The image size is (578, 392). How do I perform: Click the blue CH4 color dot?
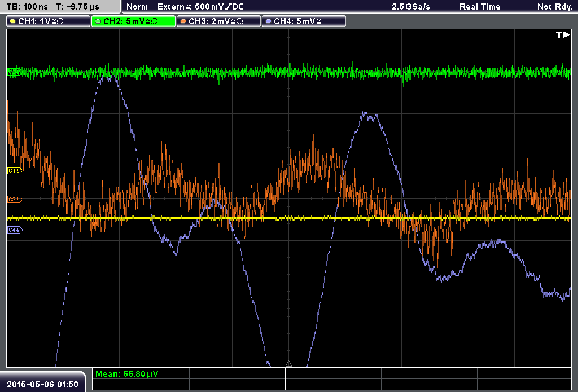coord(268,21)
